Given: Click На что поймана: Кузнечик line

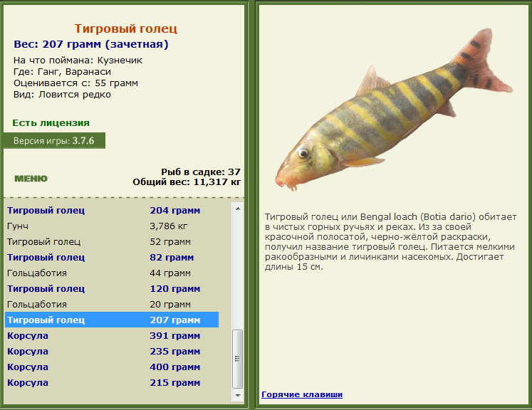Looking at the screenshot, I should (78, 61).
